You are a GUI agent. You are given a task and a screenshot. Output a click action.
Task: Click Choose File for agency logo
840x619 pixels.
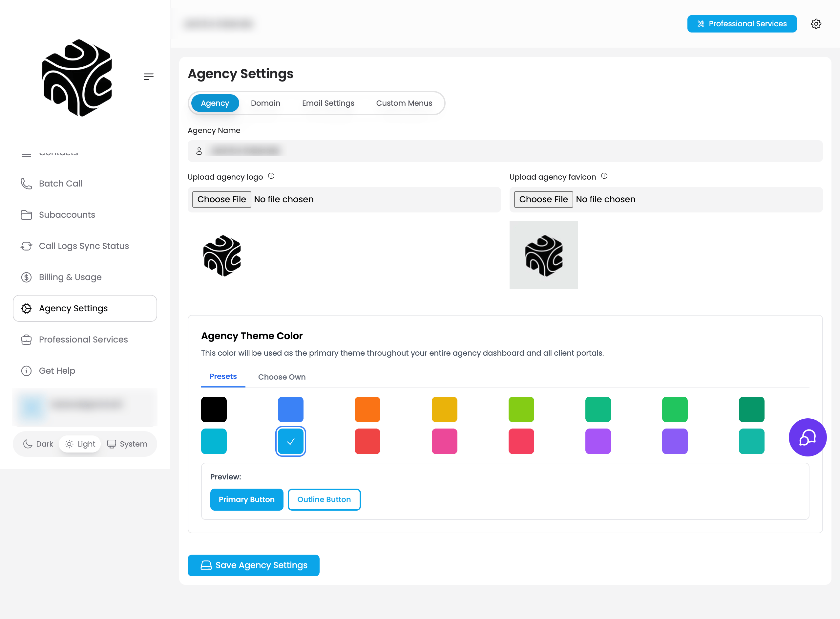point(221,199)
